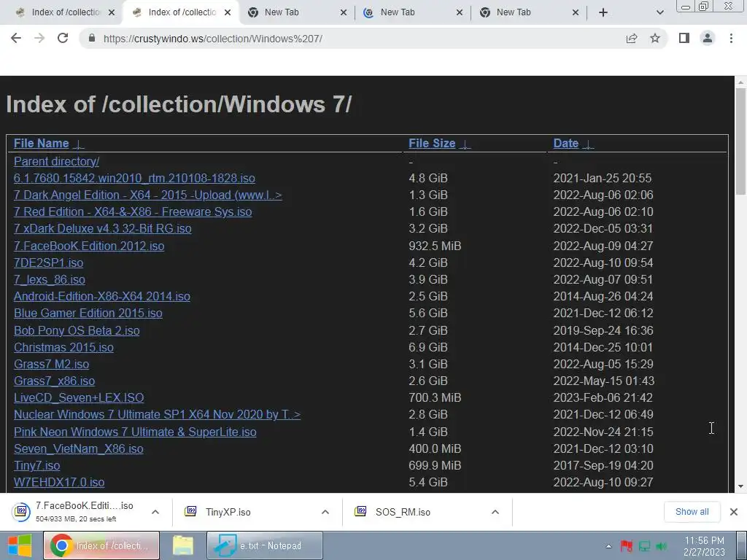The height and width of the screenshot is (560, 747).
Task: Open Chrome three-dot menu
Action: pos(731,38)
